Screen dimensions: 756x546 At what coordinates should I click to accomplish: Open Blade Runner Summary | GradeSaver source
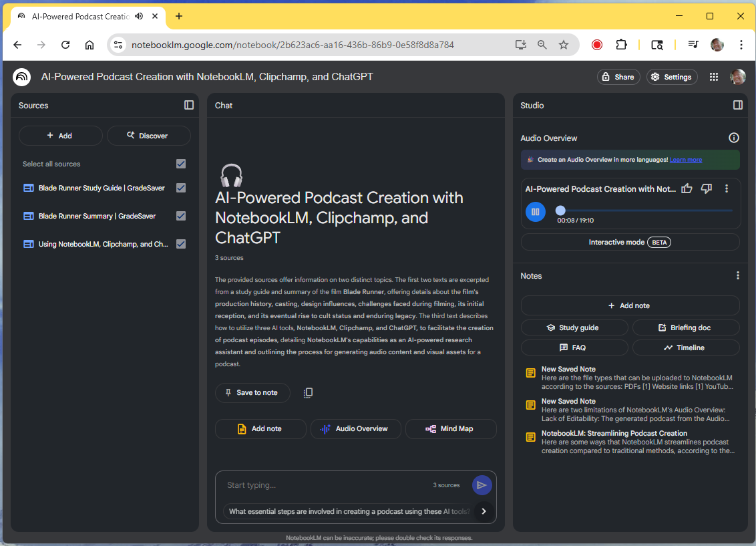97,216
